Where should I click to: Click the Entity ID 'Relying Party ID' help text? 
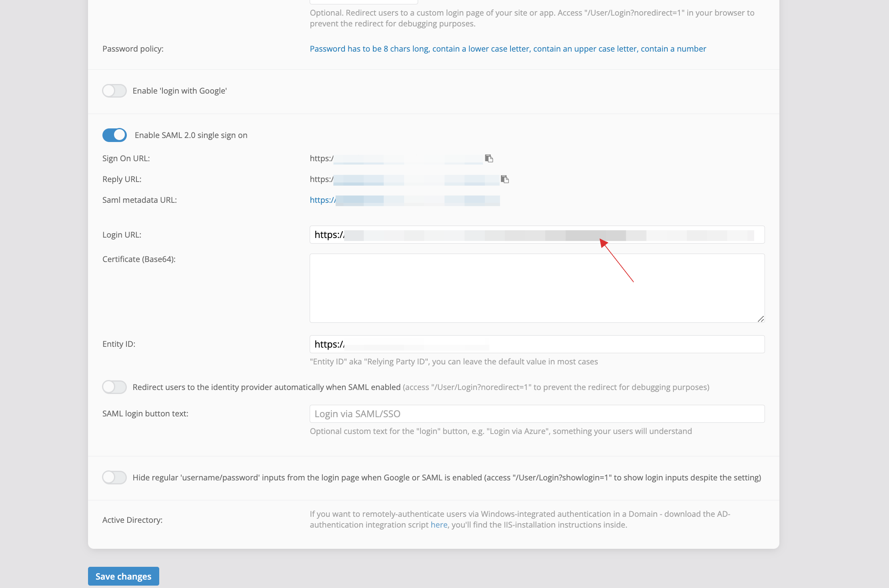pyautogui.click(x=454, y=362)
